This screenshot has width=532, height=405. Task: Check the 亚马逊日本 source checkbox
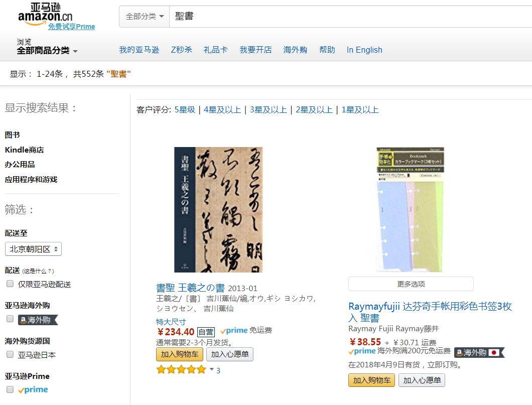coord(10,354)
